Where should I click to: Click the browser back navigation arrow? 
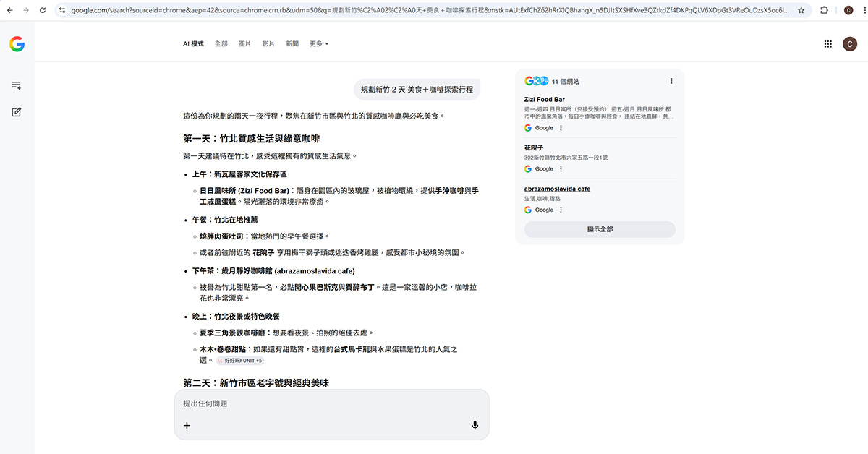pyautogui.click(x=10, y=10)
